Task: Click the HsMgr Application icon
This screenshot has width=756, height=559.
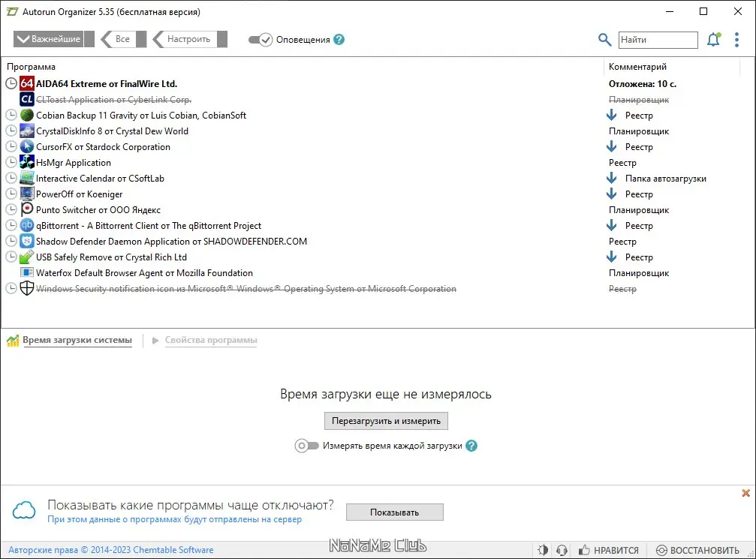Action: point(26,162)
